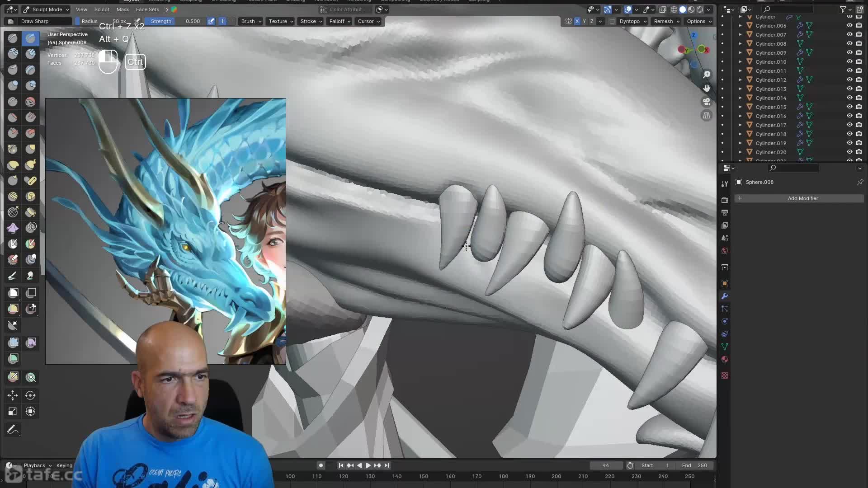Set brush direction to Subtract (minus)
The height and width of the screenshot is (488, 868).
point(231,21)
